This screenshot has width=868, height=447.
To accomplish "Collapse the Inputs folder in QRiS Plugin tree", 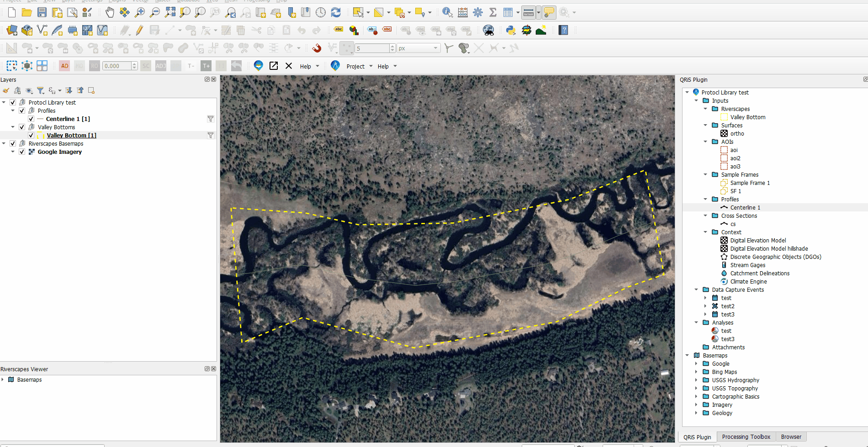I will click(x=696, y=100).
